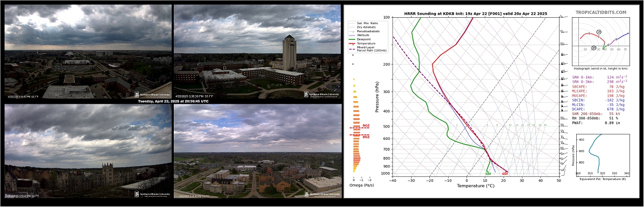Select the 'MLCAPE' value row
Screen dimensions: 644x207
598,91
